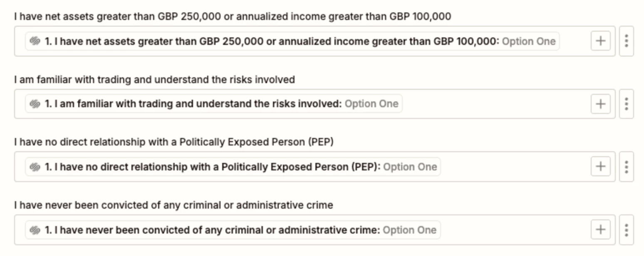Select 'Option One' value in criminal conviction pill
Viewport: 644px width, 256px height.
tap(409, 230)
